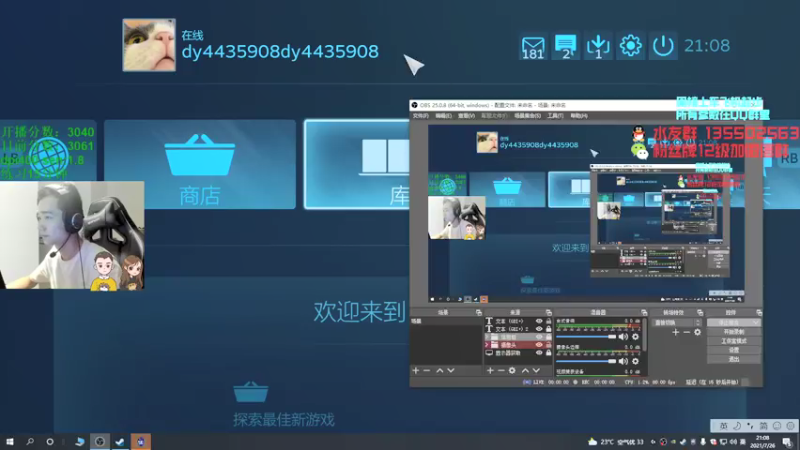Viewport: 800px width, 450px height.
Task: Open the Steam inbox showing 181 messages
Action: tap(533, 47)
